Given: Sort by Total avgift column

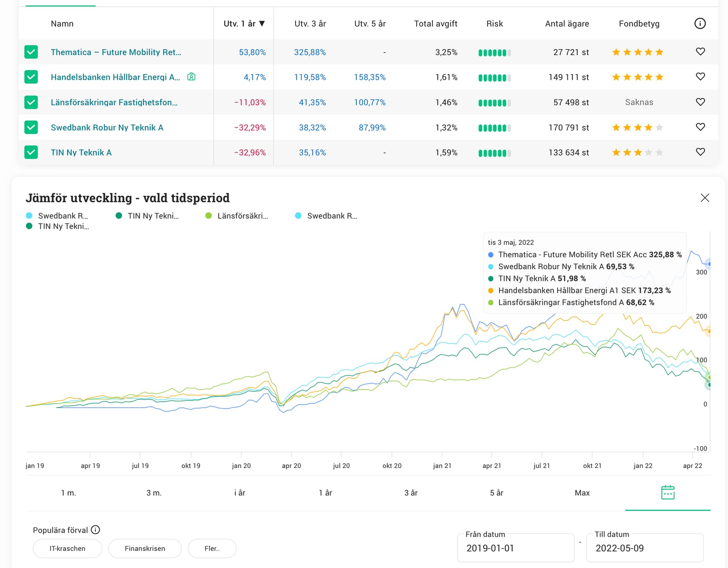Looking at the screenshot, I should pyautogui.click(x=436, y=23).
